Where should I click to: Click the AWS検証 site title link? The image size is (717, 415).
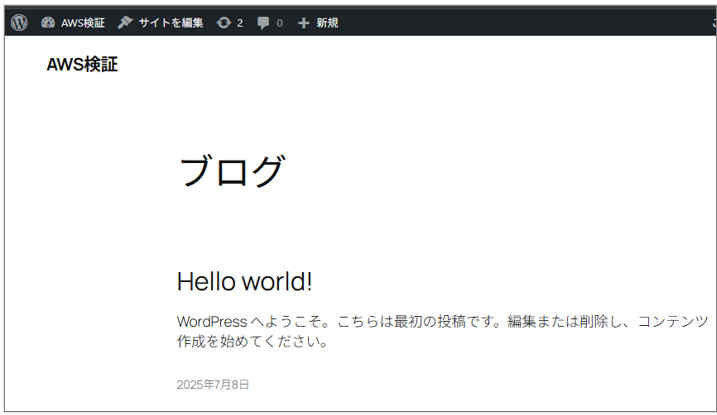(x=82, y=64)
